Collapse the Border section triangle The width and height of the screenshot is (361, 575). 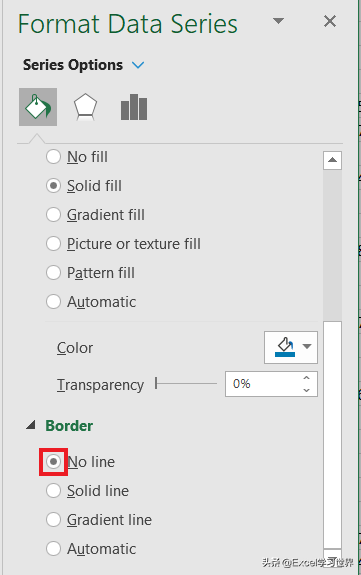pyautogui.click(x=31, y=425)
